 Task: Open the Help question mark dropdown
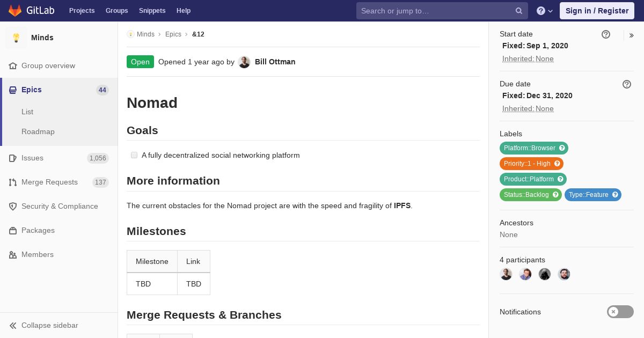(x=545, y=11)
